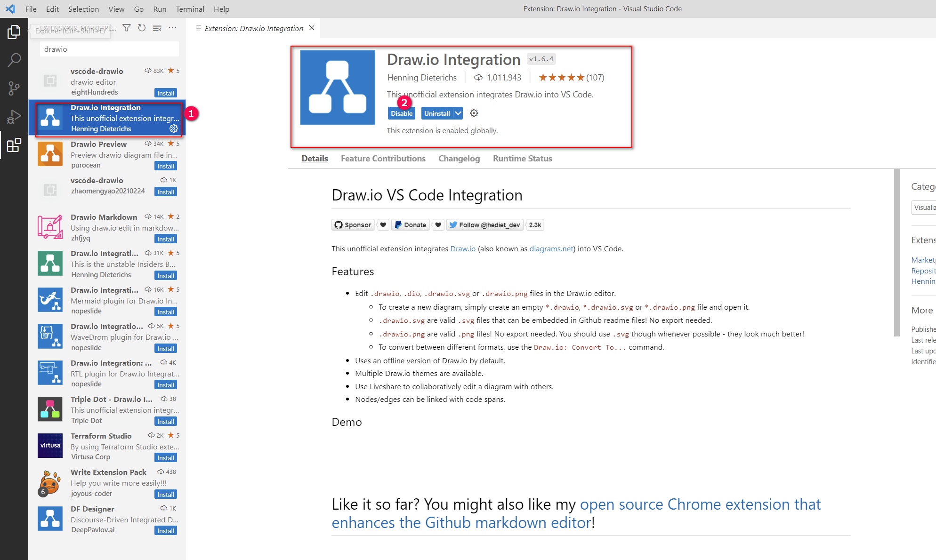Toggle the heart next to the Sponsor badge
The image size is (936, 560).
click(383, 224)
